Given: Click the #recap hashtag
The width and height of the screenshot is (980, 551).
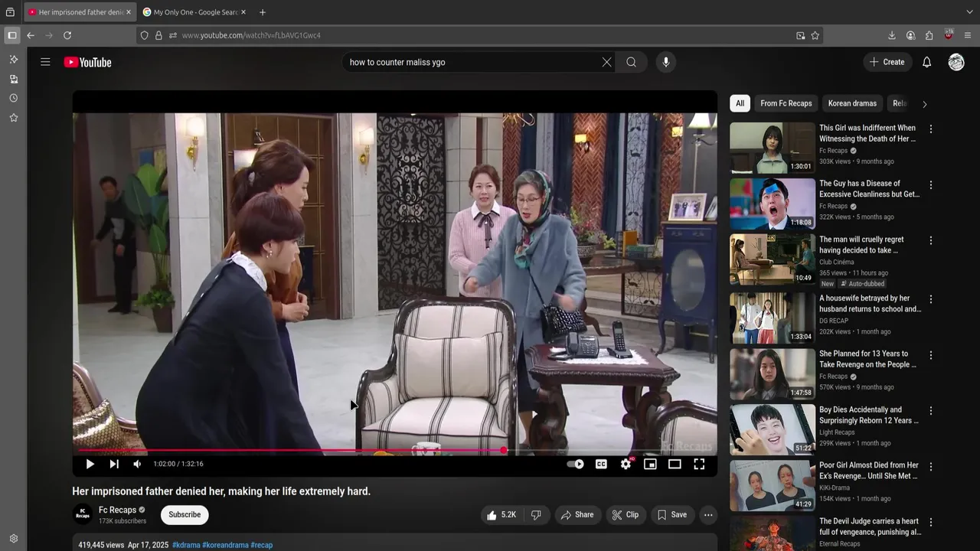Looking at the screenshot, I should (262, 545).
